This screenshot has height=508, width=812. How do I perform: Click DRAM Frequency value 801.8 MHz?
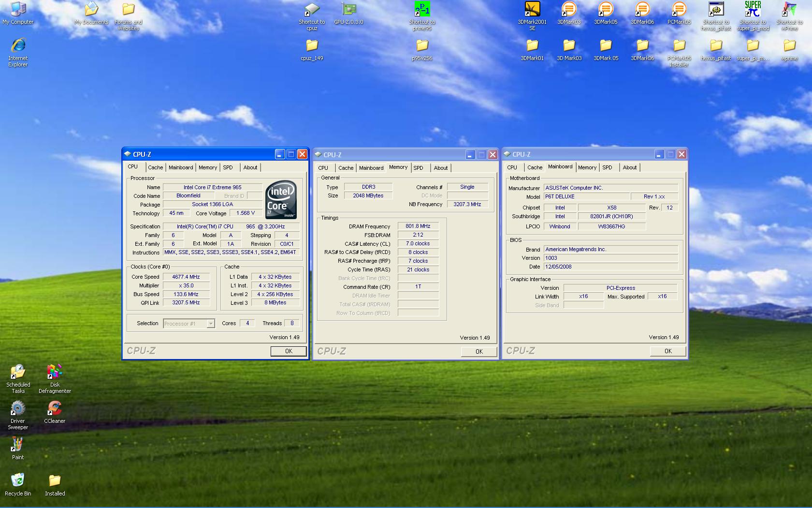click(x=418, y=226)
